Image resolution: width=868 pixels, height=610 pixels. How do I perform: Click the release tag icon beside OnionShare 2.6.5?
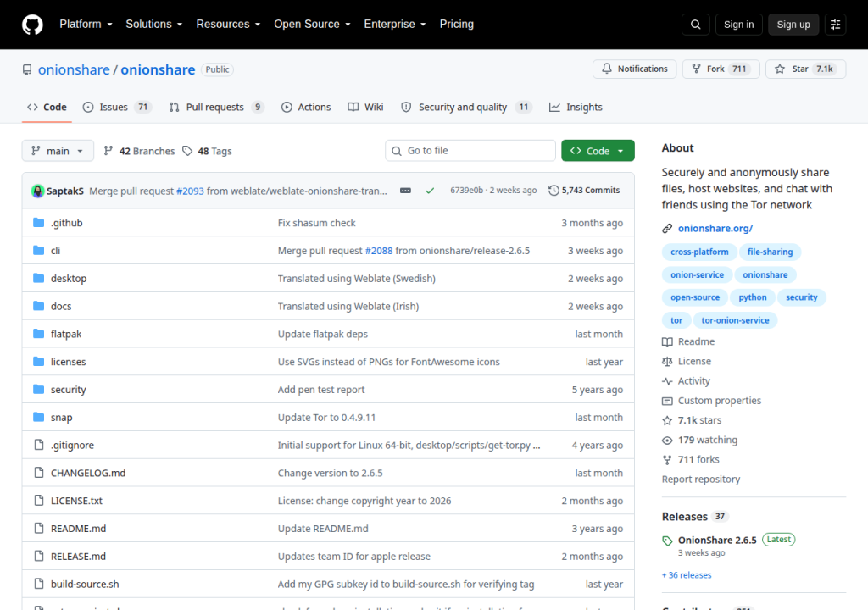tap(667, 541)
